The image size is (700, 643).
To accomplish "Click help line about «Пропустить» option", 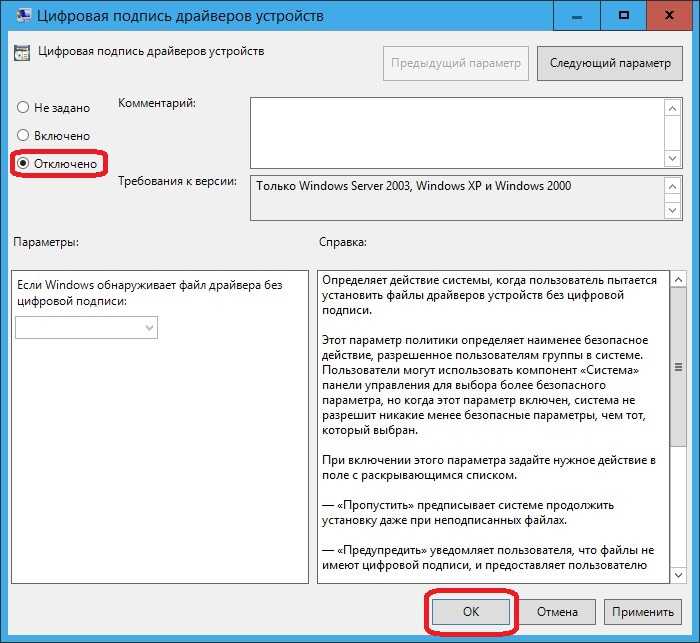I will (468, 513).
